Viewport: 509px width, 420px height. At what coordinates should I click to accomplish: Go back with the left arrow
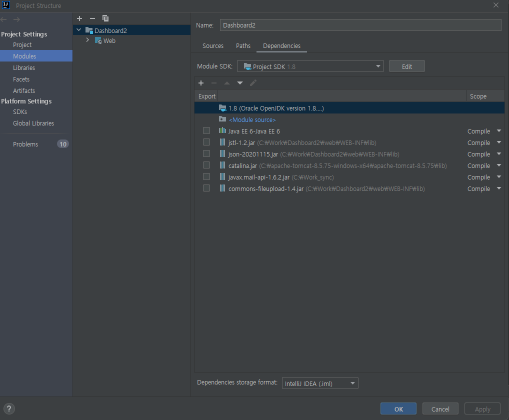coord(4,19)
